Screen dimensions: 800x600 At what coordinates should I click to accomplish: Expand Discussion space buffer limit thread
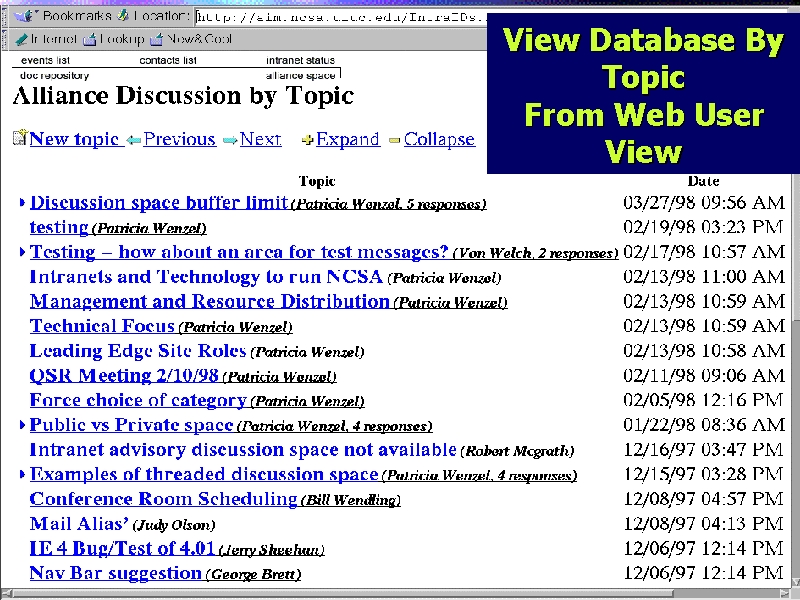pos(22,203)
